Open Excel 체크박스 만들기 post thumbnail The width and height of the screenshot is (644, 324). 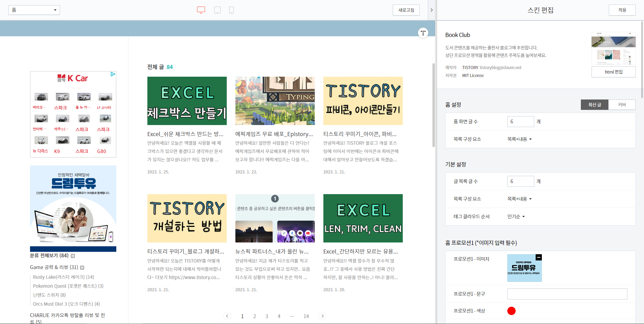187,101
